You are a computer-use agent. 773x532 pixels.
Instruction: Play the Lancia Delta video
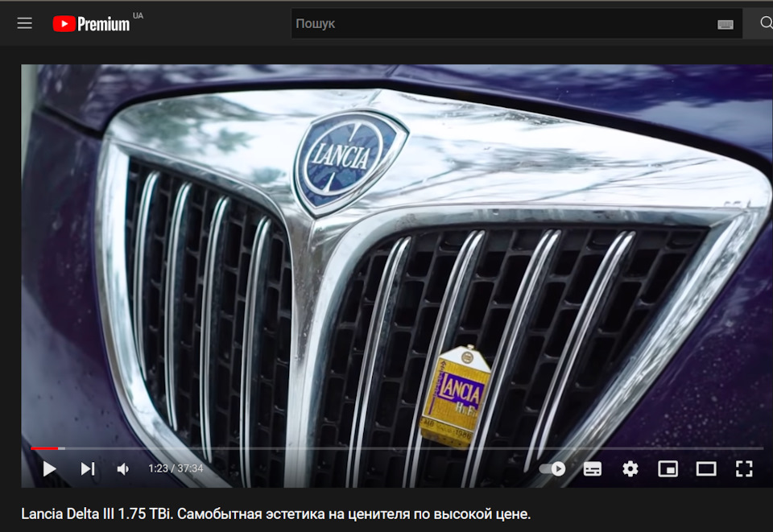(49, 468)
